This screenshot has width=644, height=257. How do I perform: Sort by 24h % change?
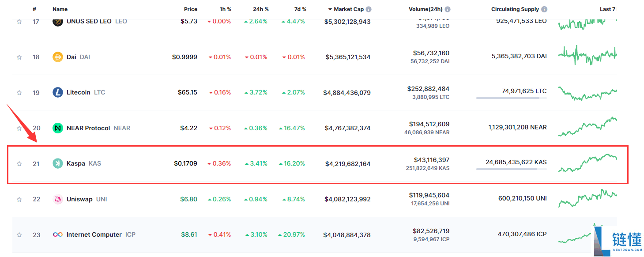[x=260, y=9]
